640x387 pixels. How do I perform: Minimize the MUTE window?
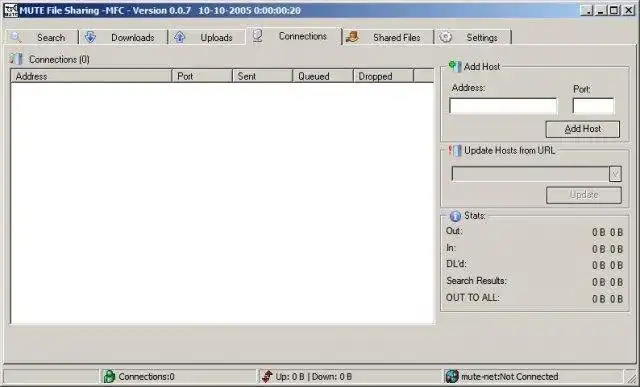600,11
